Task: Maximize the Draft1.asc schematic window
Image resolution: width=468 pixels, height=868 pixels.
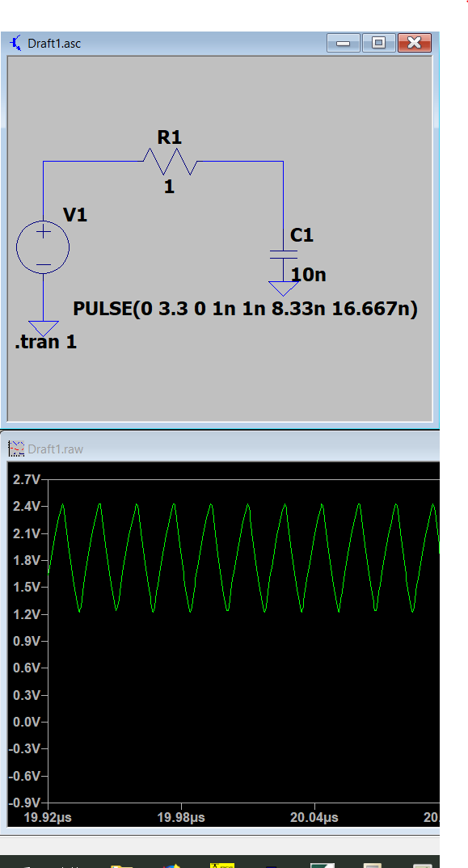Action: pyautogui.click(x=379, y=43)
